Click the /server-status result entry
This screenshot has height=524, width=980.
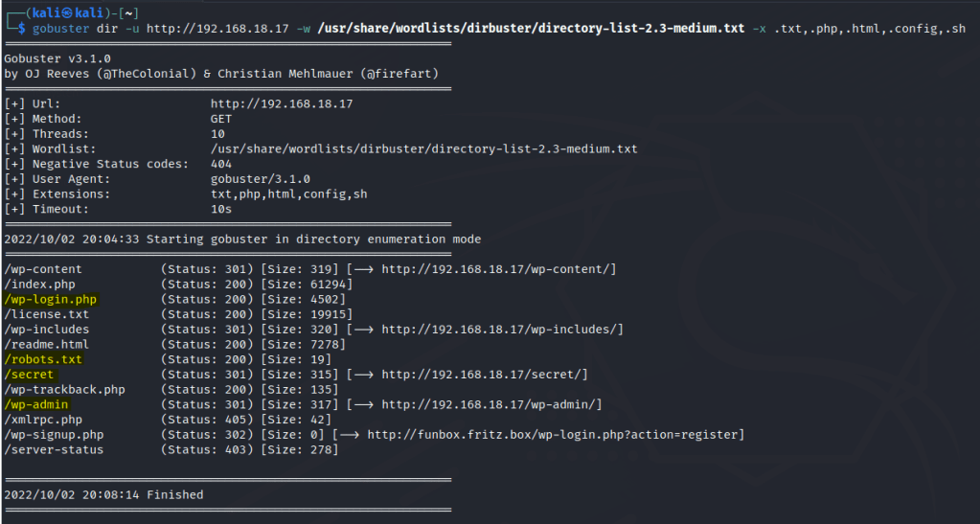point(51,449)
